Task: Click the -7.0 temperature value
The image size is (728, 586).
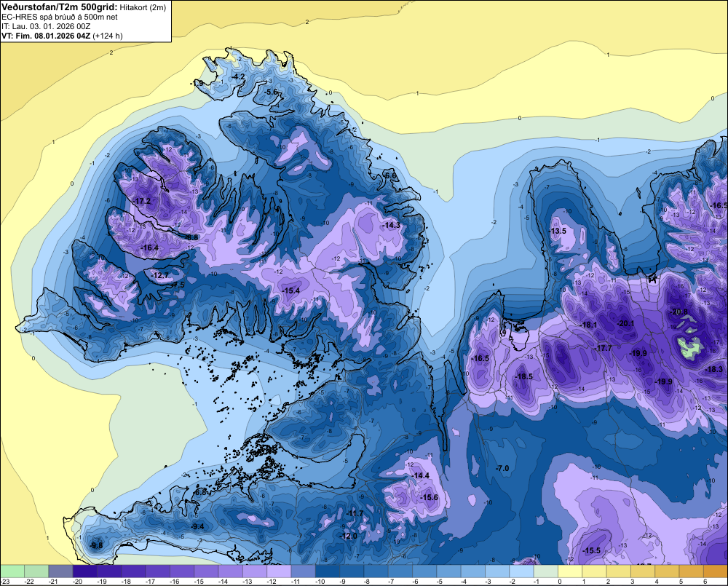Action: 502,468
